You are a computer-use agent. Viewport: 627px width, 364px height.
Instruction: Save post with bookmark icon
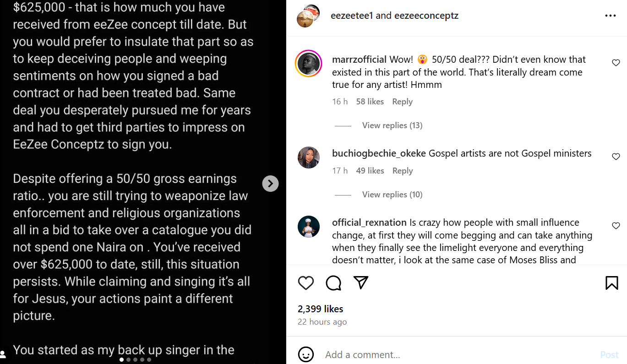[x=611, y=283]
